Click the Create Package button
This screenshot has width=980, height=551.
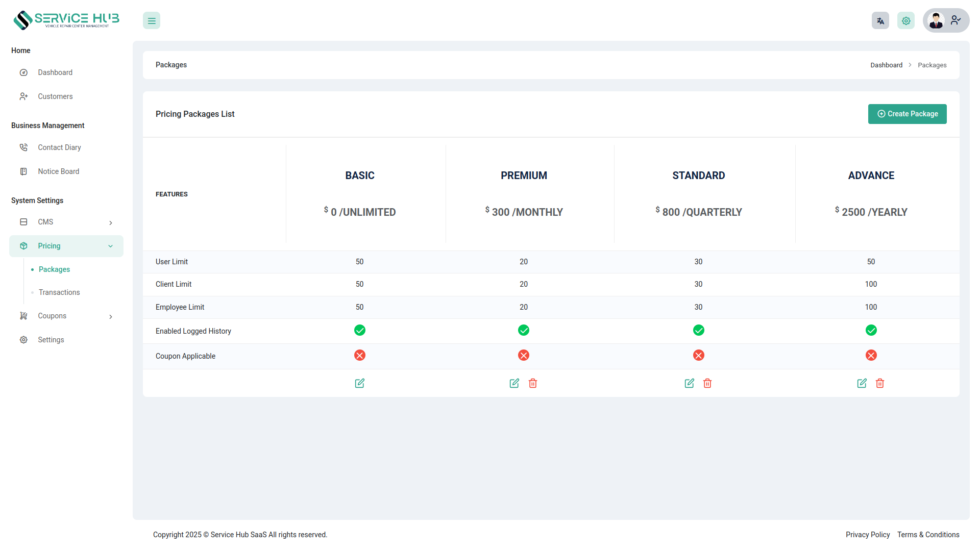click(907, 114)
